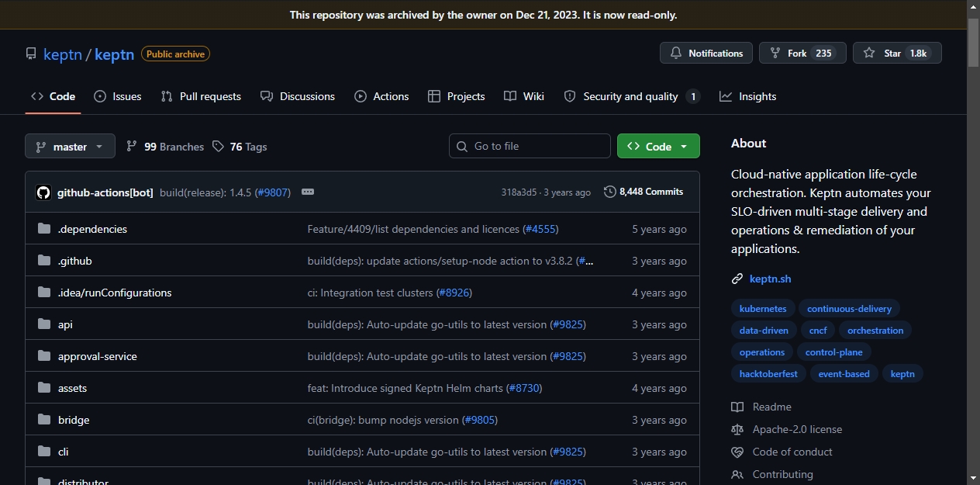Click the folder icon for bridge
The image size is (980, 485).
point(44,420)
